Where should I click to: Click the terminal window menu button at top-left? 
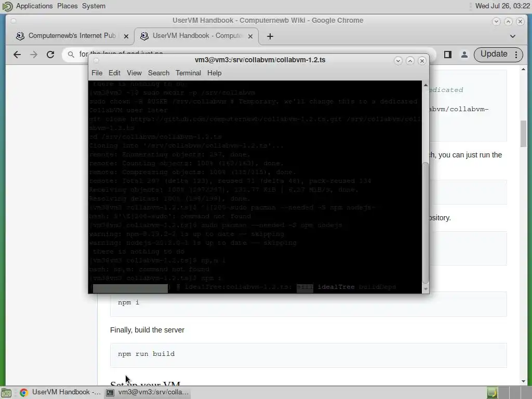[x=96, y=61]
